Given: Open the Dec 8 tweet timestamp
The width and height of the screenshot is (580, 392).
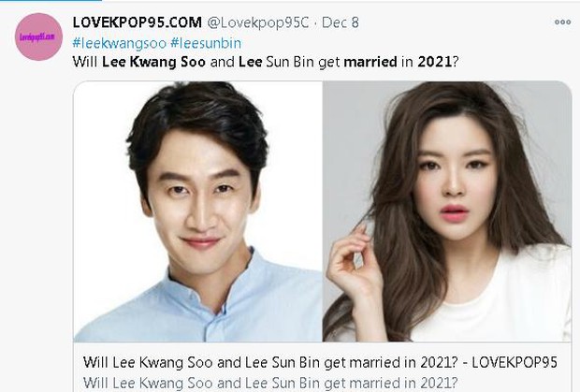Looking at the screenshot, I should (341, 22).
